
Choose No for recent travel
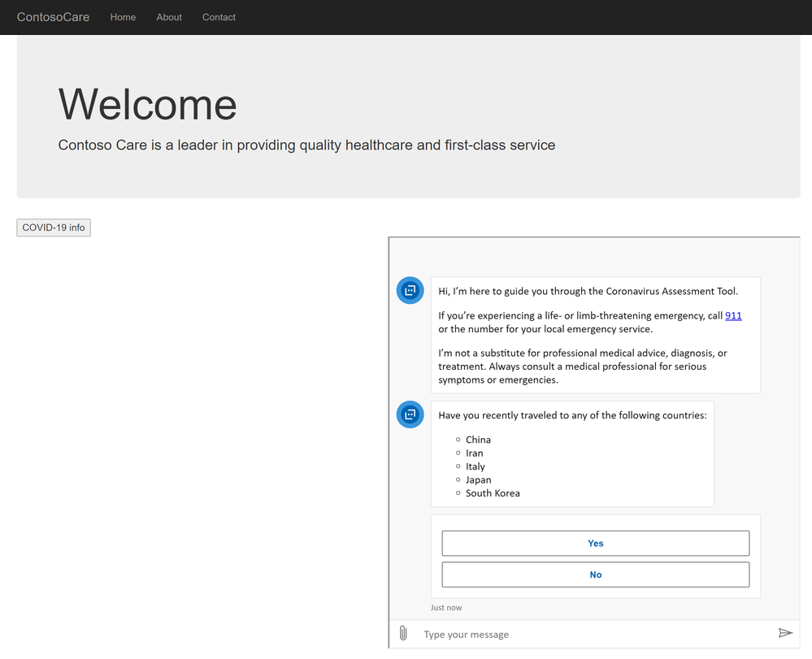click(x=595, y=574)
